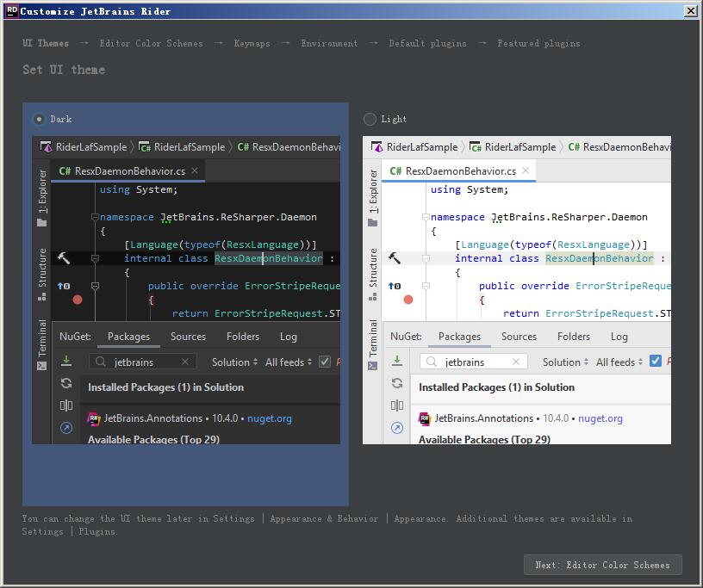Click nuget.org link in Light preview
The height and width of the screenshot is (588, 703).
pyautogui.click(x=600, y=418)
